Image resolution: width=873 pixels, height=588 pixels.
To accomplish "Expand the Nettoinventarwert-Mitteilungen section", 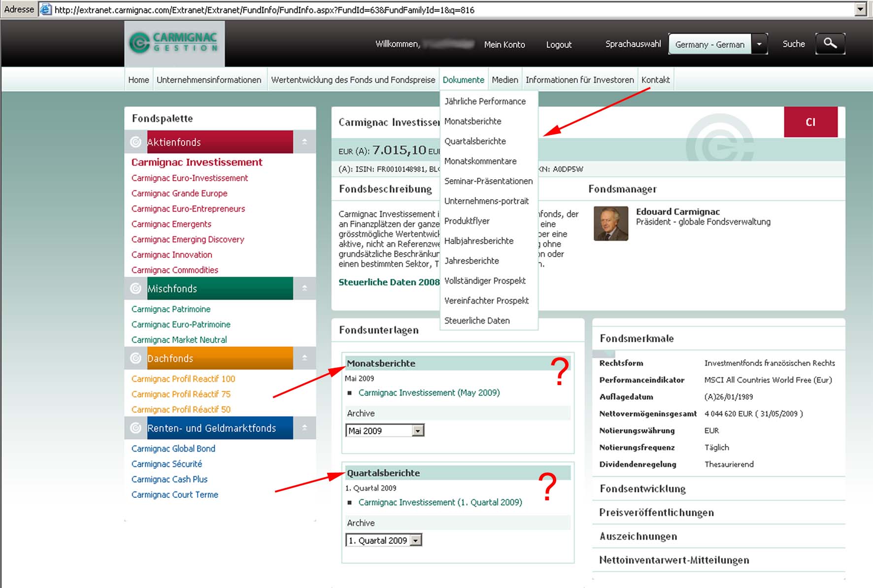I will coord(674,560).
